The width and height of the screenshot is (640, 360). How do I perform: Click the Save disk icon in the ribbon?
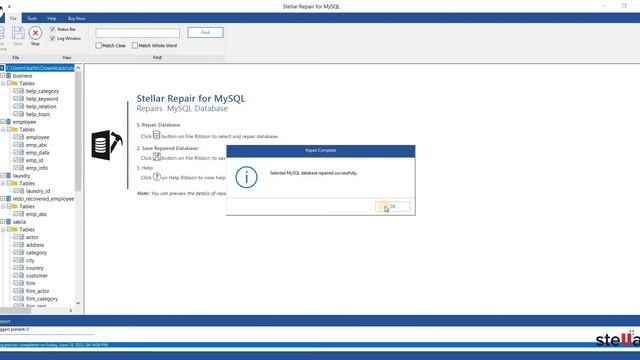tap(18, 33)
